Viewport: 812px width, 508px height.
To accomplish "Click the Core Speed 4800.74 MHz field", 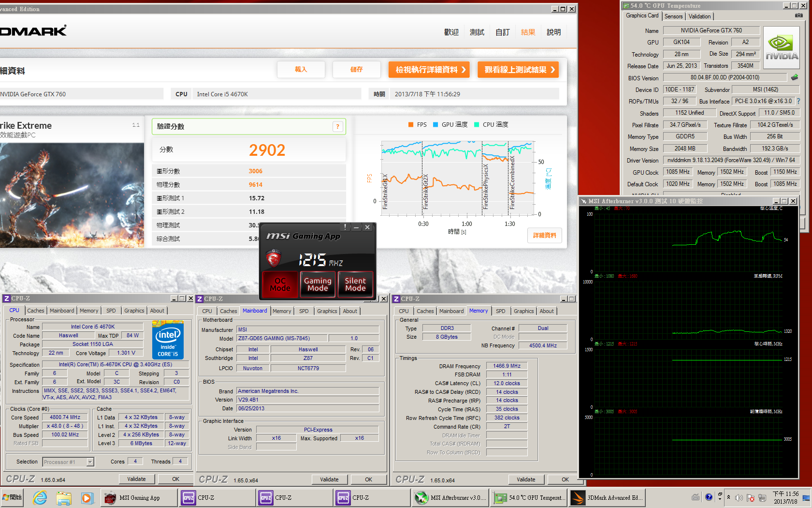I will [65, 418].
